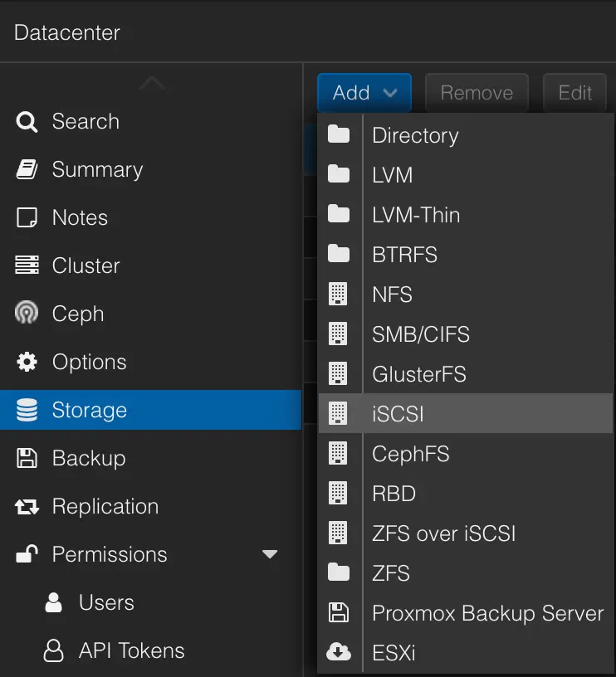Screen dimensions: 616x677
Task: Click the Edit button
Action: point(574,93)
